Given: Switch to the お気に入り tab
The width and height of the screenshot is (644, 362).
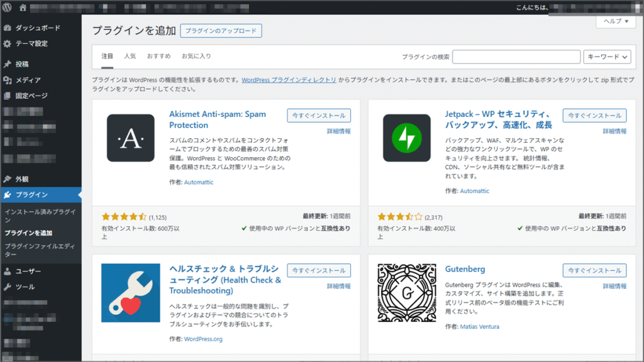Looking at the screenshot, I should pos(196,56).
